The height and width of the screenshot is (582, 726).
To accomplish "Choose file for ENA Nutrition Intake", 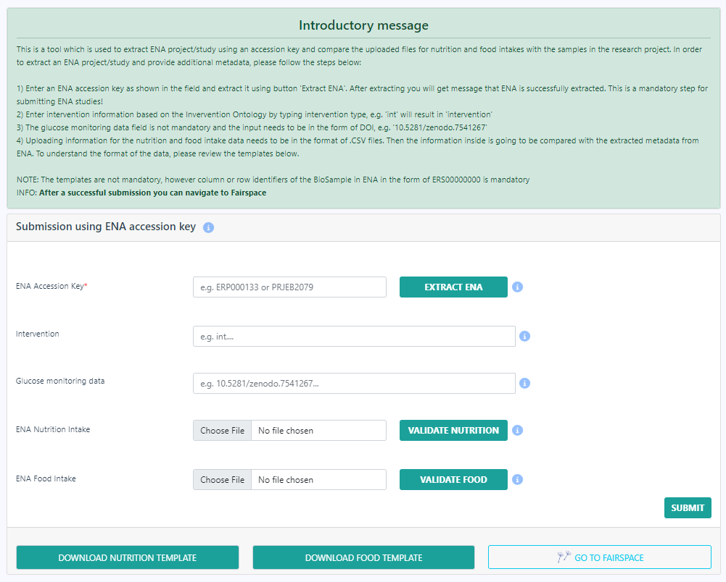I will [x=222, y=431].
